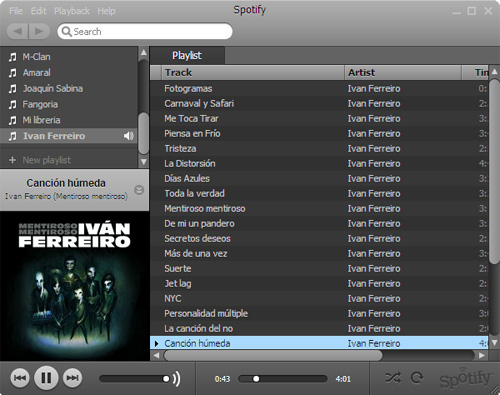Select the Ivan Ferreiro playlist
The width and height of the screenshot is (500, 395).
69,136
